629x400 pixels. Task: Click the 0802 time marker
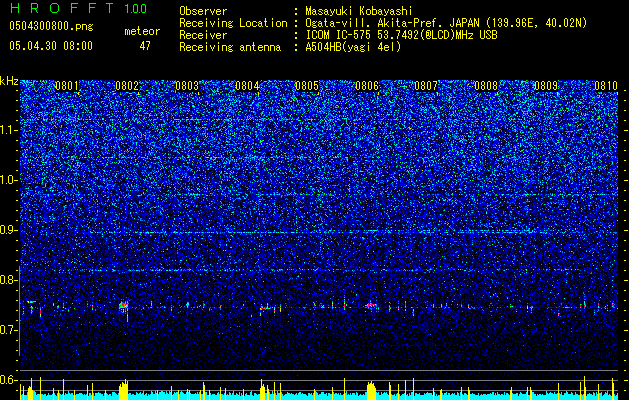[x=127, y=86]
